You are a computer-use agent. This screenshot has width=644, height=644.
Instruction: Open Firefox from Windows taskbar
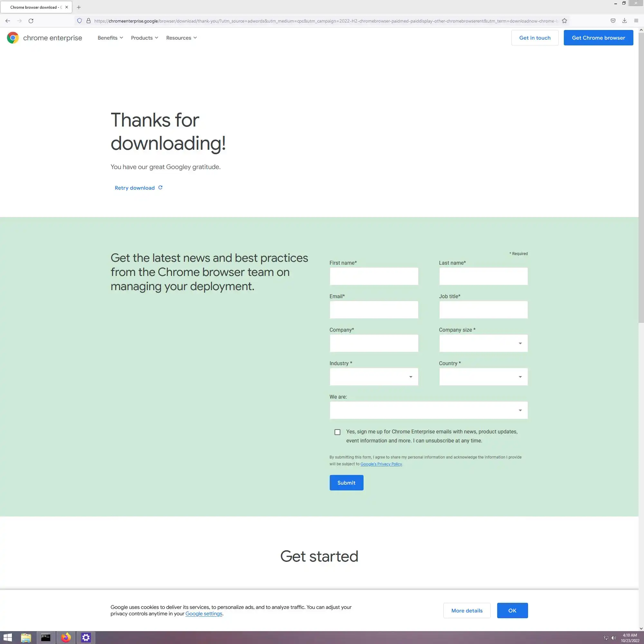66,637
